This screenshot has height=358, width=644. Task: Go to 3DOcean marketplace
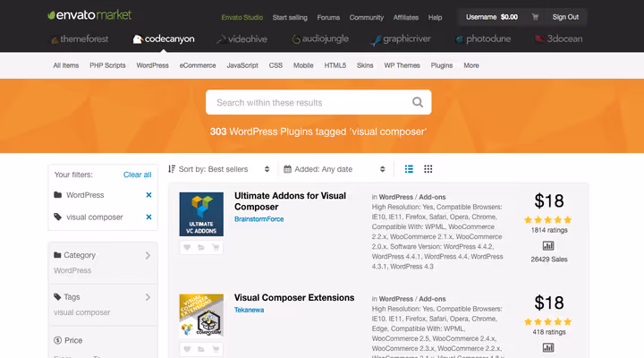(x=558, y=39)
